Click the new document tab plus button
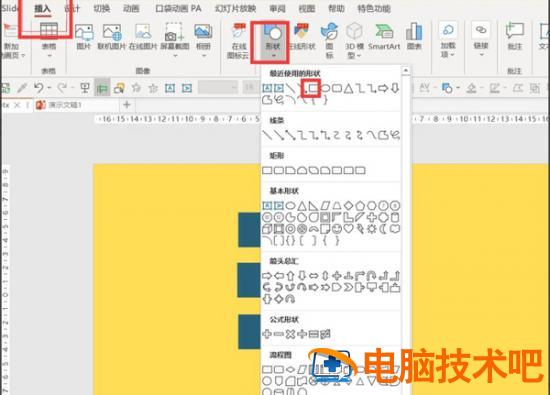 pyautogui.click(x=127, y=105)
